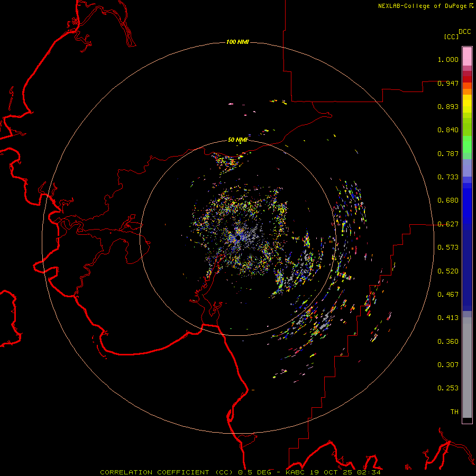The image size is (476, 476).
Task: Click the 0.947 color scale value
Action: [x=448, y=83]
